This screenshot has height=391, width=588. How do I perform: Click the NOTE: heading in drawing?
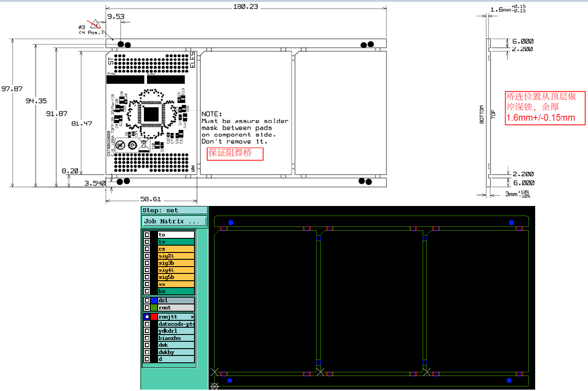212,113
